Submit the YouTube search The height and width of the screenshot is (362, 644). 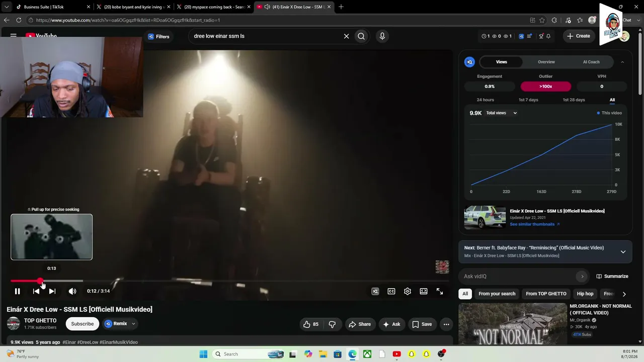tap(361, 36)
